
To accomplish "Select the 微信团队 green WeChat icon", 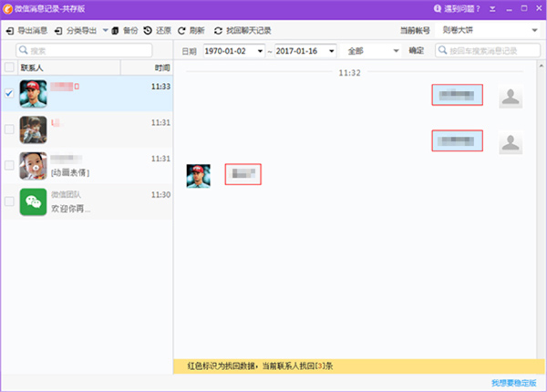I will (x=33, y=201).
